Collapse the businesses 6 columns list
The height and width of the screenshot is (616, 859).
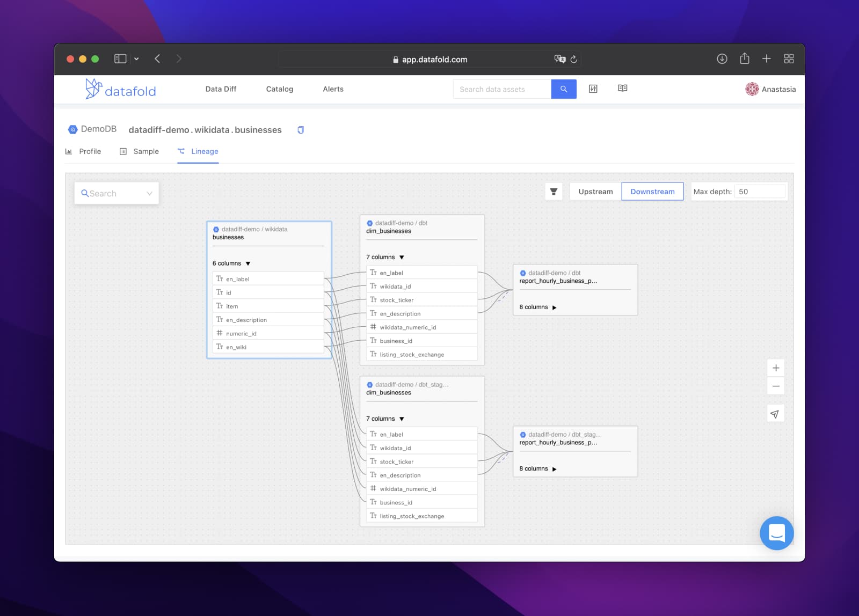tap(248, 263)
